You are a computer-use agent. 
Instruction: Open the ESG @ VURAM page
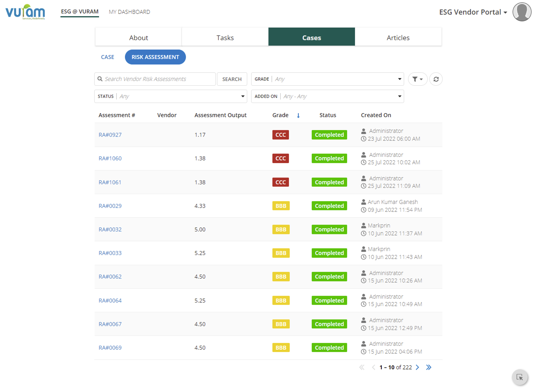(80, 12)
